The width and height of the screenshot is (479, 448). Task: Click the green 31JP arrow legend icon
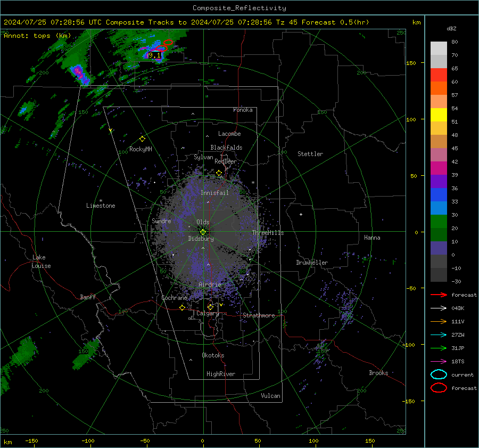(x=439, y=348)
